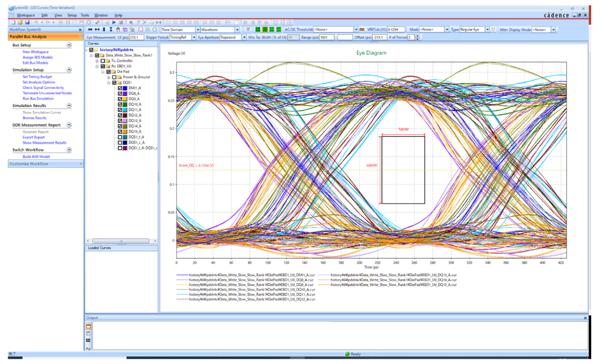Click the Assign IBIS Models link
This screenshot has width=603, height=364.
coord(37,57)
